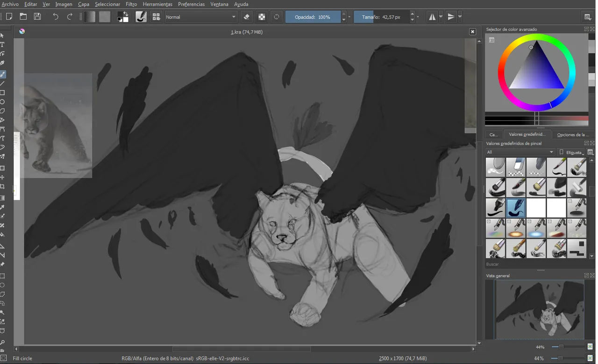598x364 pixels.
Task: Select the highlighted blue ink brush preset
Action: (x=516, y=208)
